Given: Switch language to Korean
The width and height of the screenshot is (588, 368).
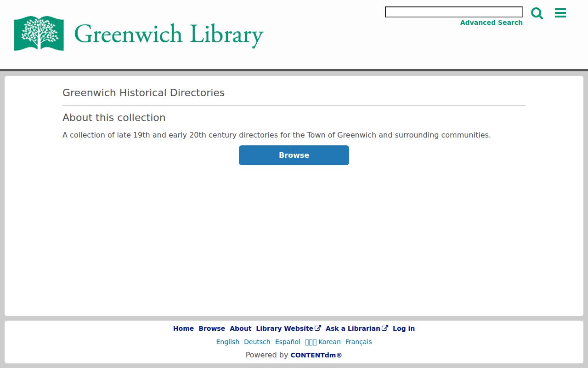Looking at the screenshot, I should pos(323,342).
